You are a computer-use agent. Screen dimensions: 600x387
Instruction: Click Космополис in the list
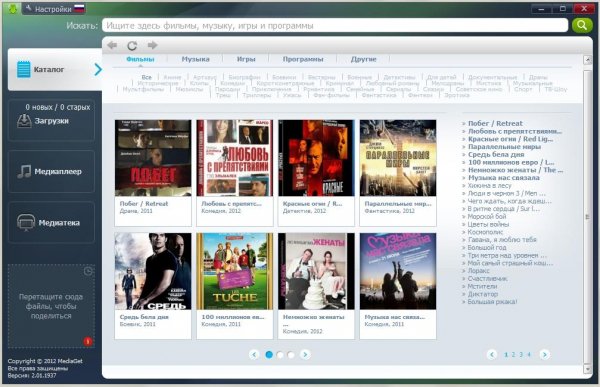tap(485, 232)
